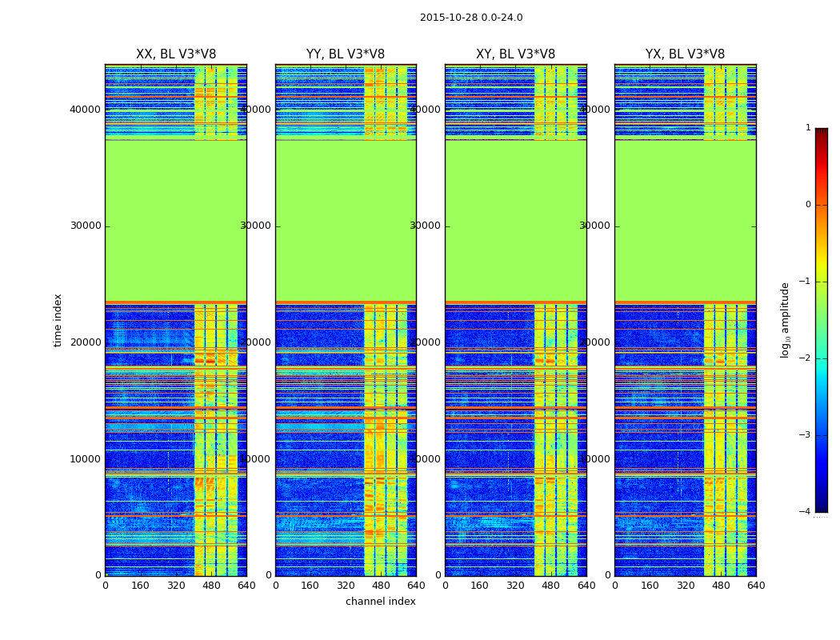Click the 'channel index' x-axis label
Viewport: 840px width, 640px height.
click(380, 602)
